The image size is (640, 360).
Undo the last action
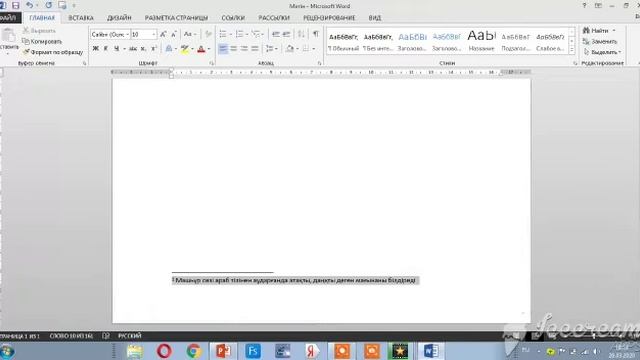[x=29, y=5]
